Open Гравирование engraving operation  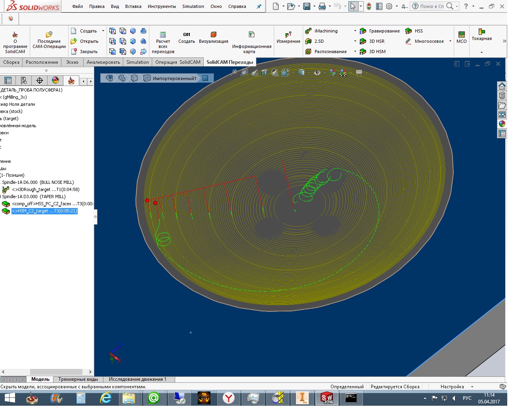coord(380,31)
